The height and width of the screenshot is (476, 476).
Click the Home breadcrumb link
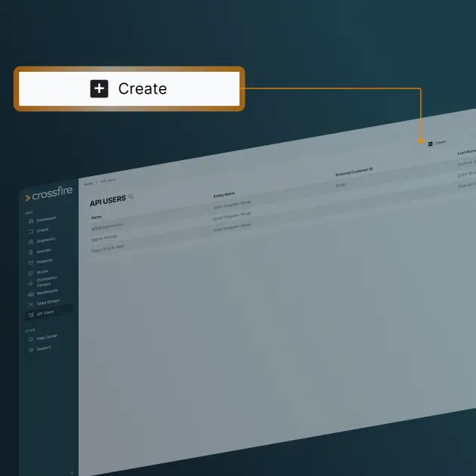pos(88,184)
